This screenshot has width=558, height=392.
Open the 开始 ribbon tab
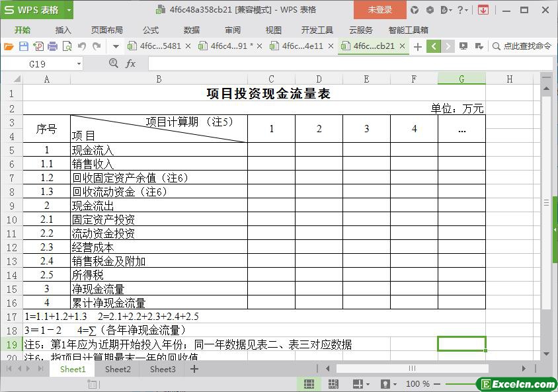point(22,30)
